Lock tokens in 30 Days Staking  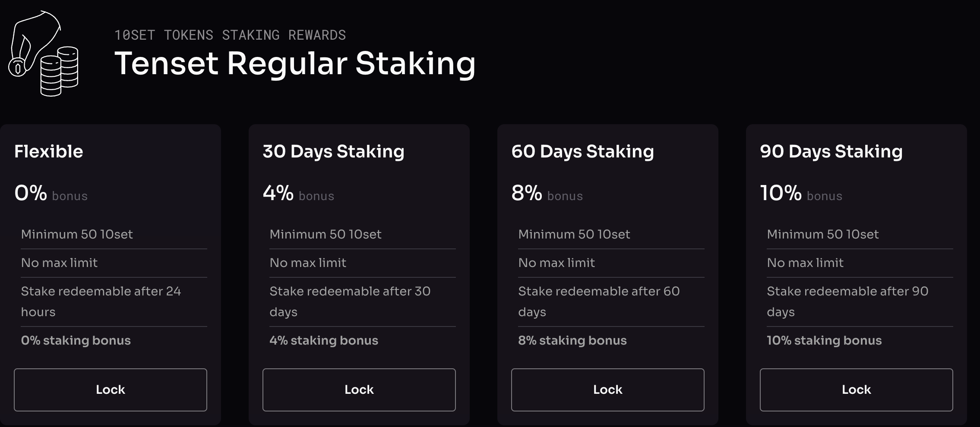(x=359, y=389)
